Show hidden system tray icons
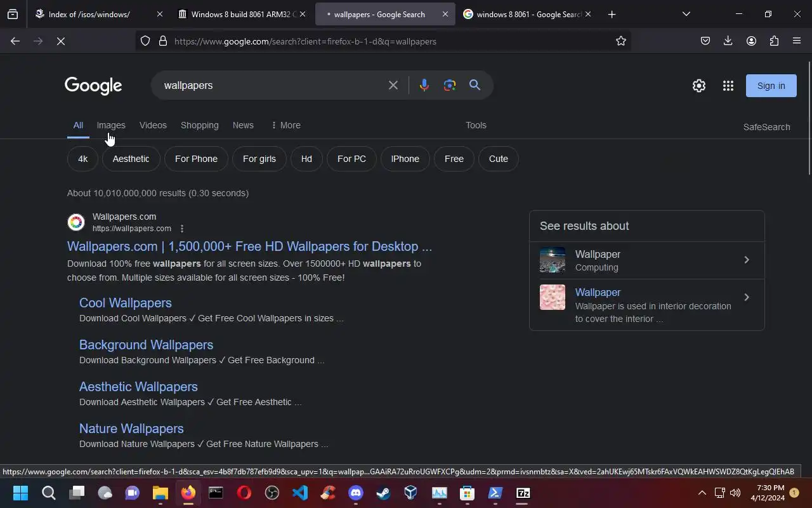This screenshot has width=812, height=508. click(x=702, y=493)
